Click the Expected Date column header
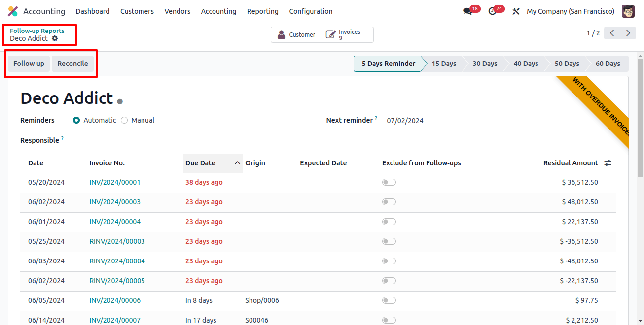This screenshot has height=325, width=644. [323, 163]
